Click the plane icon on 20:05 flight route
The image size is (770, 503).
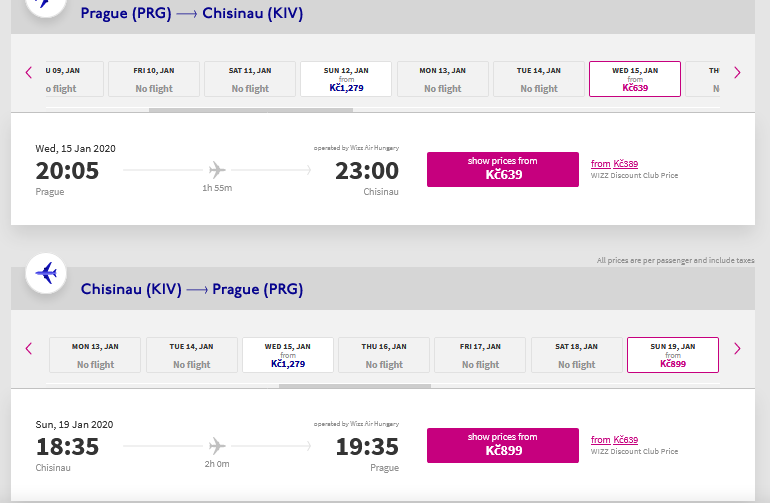point(217,170)
